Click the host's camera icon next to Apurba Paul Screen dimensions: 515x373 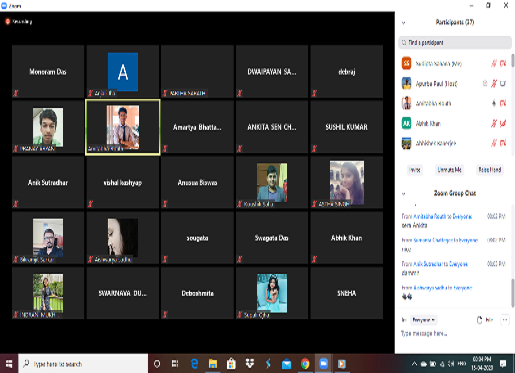point(503,83)
